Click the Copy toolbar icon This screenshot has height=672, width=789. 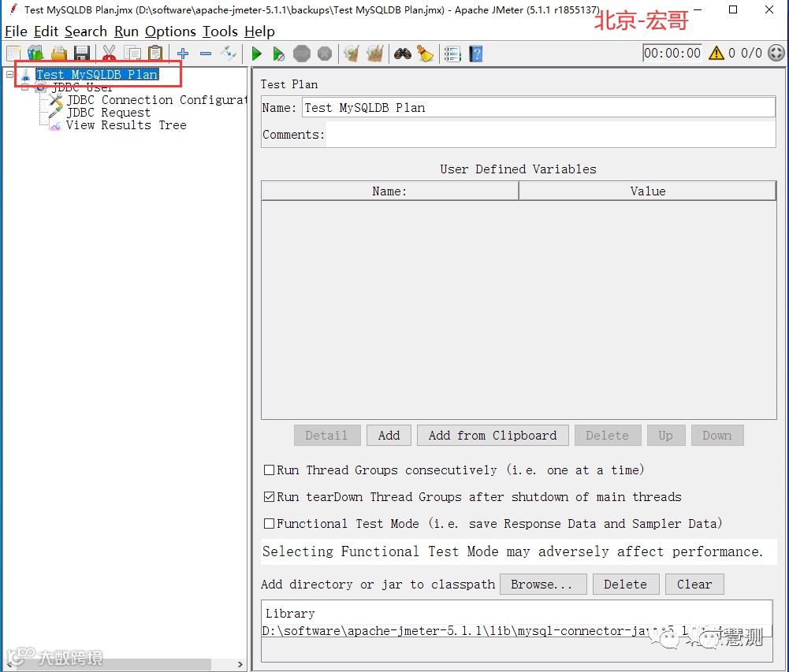click(132, 54)
